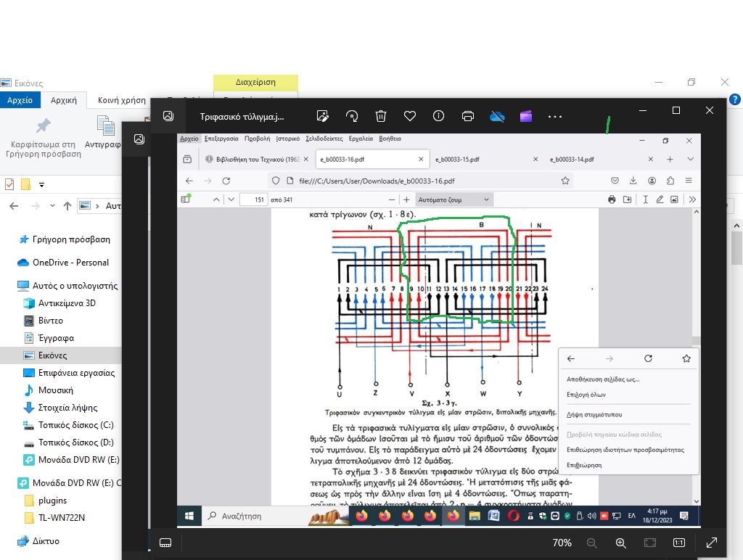This screenshot has width=743, height=560.
Task: Open Εργαλεία menu in the pictured Firefox
Action: coord(361,139)
